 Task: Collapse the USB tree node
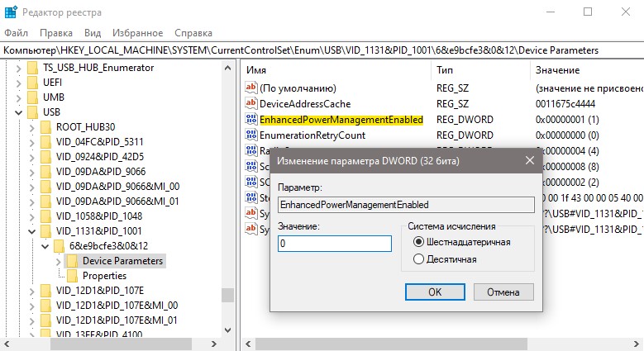18,112
